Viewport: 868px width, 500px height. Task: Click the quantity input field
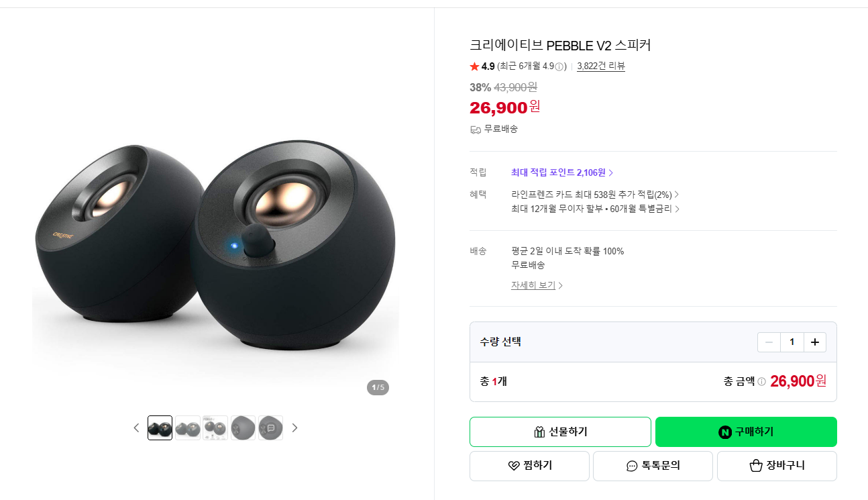click(792, 342)
